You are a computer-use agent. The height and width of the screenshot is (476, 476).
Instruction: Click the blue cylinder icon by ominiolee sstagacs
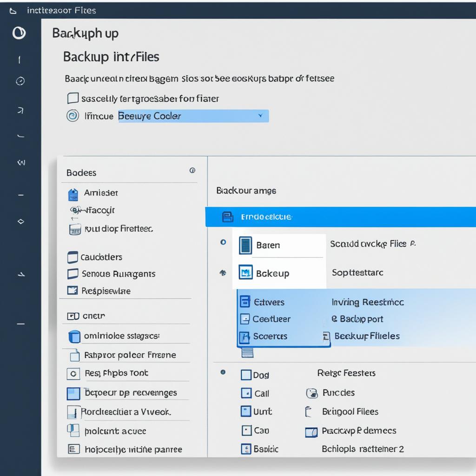[74, 337]
